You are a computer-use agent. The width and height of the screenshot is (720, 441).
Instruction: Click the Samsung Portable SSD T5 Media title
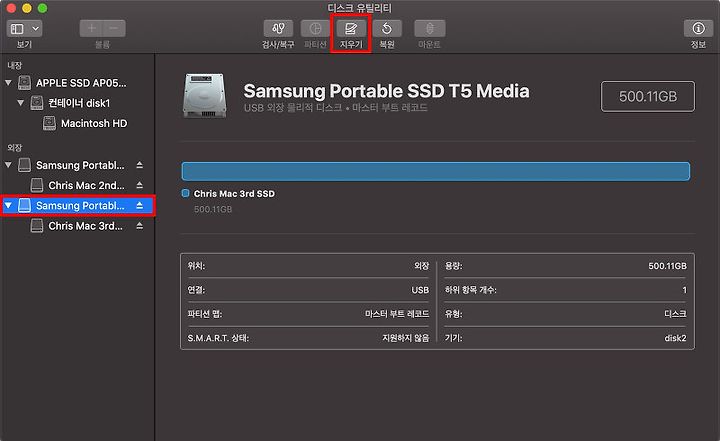(386, 91)
